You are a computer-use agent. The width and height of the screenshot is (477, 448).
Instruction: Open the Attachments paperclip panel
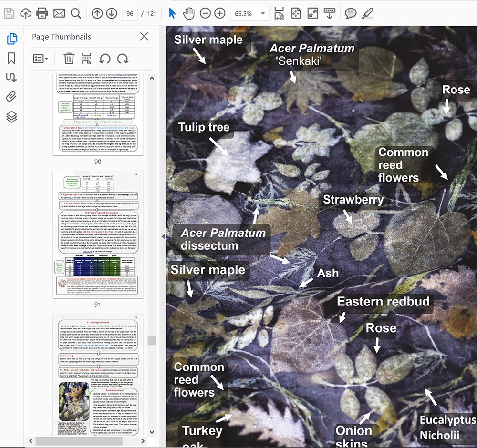11,97
